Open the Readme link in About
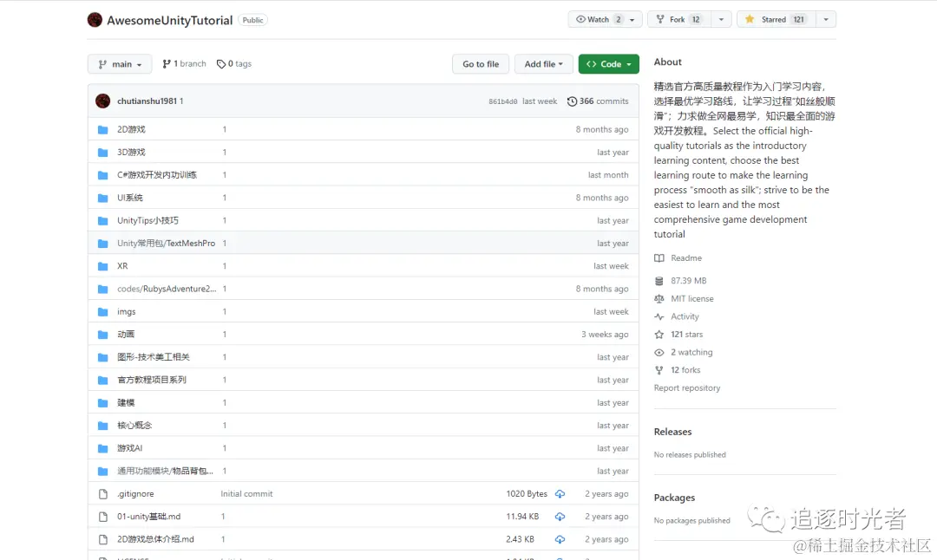This screenshot has width=937, height=560. coord(686,258)
